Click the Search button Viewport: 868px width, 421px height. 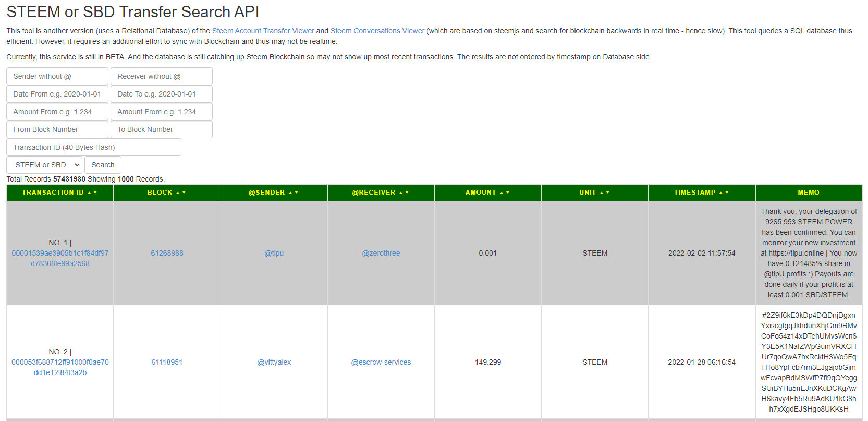103,165
